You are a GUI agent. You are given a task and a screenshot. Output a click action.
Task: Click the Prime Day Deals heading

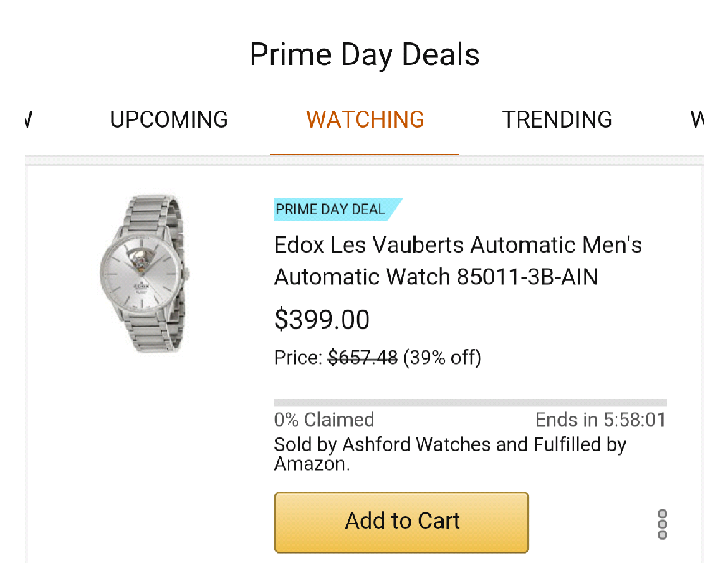pos(365,54)
